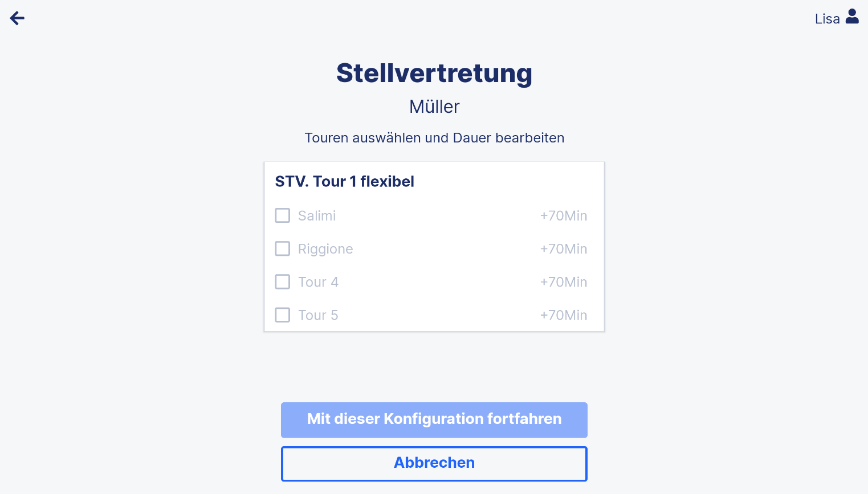868x494 pixels.
Task: Tick the Tour 4 checkbox
Action: pos(283,281)
